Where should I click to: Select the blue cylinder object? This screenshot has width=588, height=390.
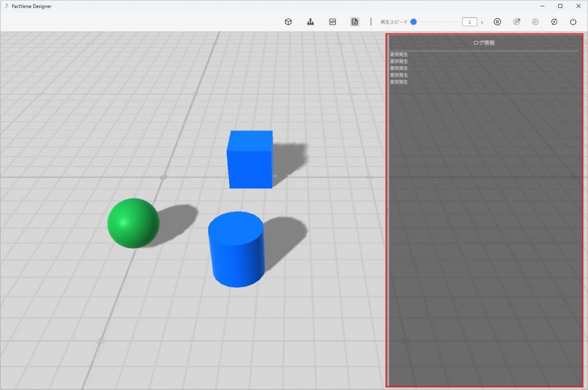[x=236, y=249]
